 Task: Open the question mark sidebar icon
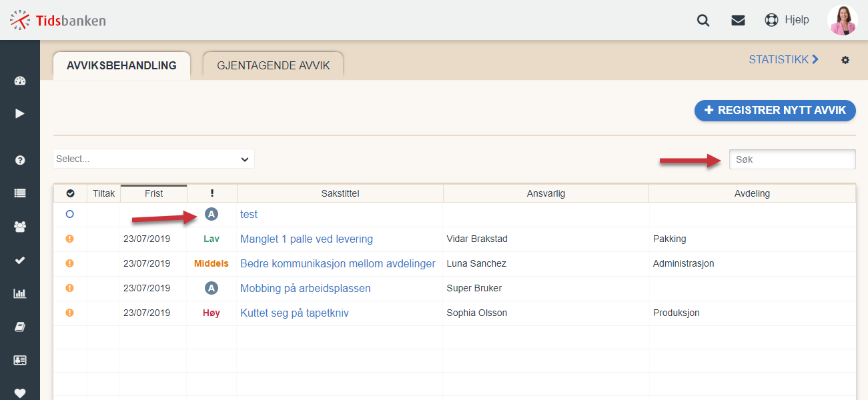pos(19,160)
